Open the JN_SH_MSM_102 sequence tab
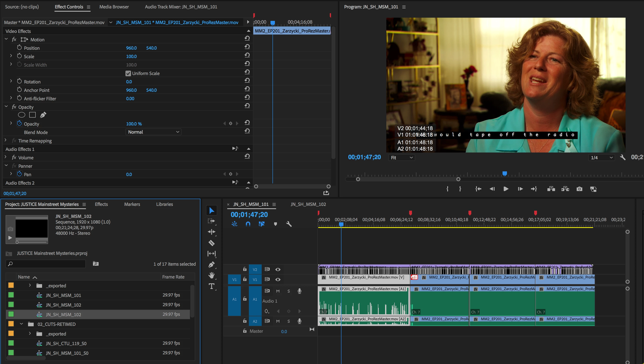The width and height of the screenshot is (644, 364). point(308,204)
